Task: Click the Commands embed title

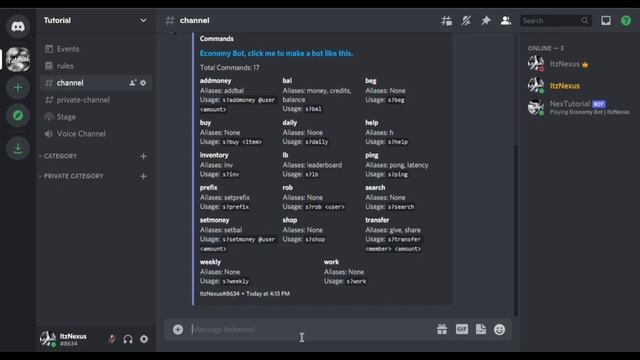Action: tap(216, 39)
